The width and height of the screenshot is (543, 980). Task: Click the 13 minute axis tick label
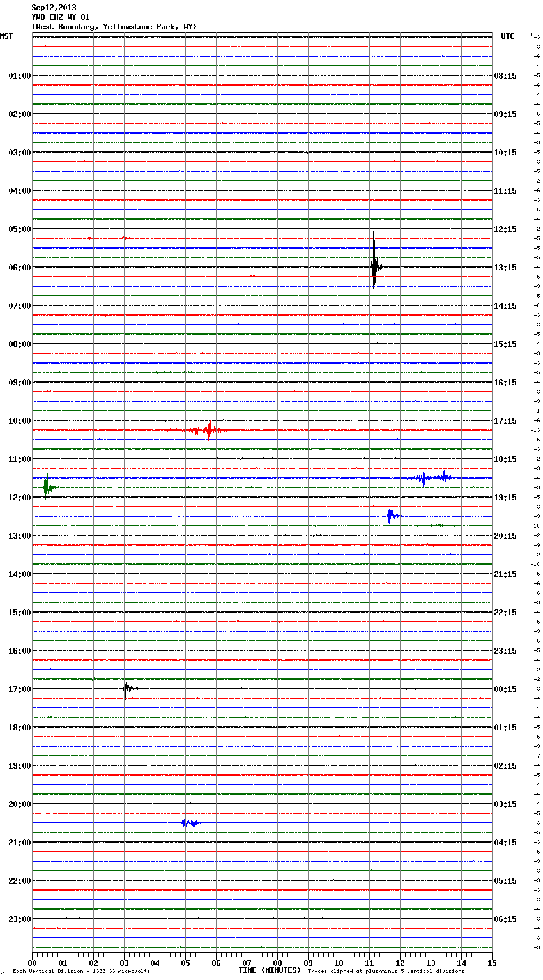coord(431,963)
